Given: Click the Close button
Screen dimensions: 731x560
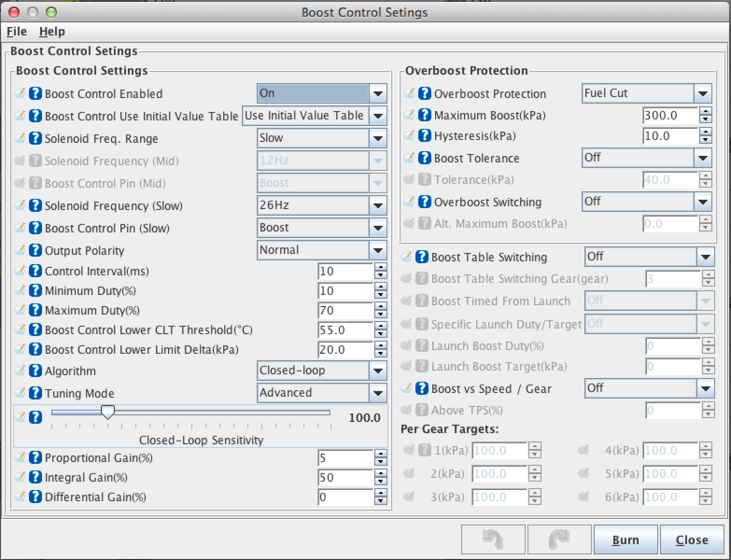Looking at the screenshot, I should pos(692,539).
